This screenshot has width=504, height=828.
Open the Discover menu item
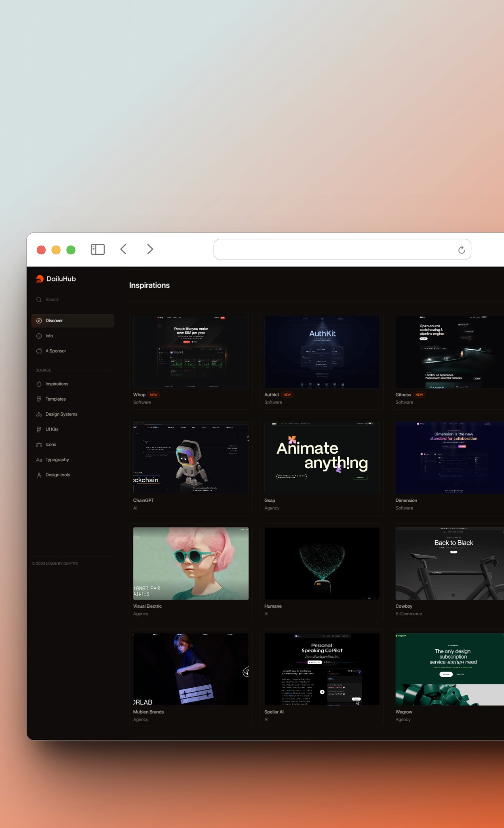point(73,321)
